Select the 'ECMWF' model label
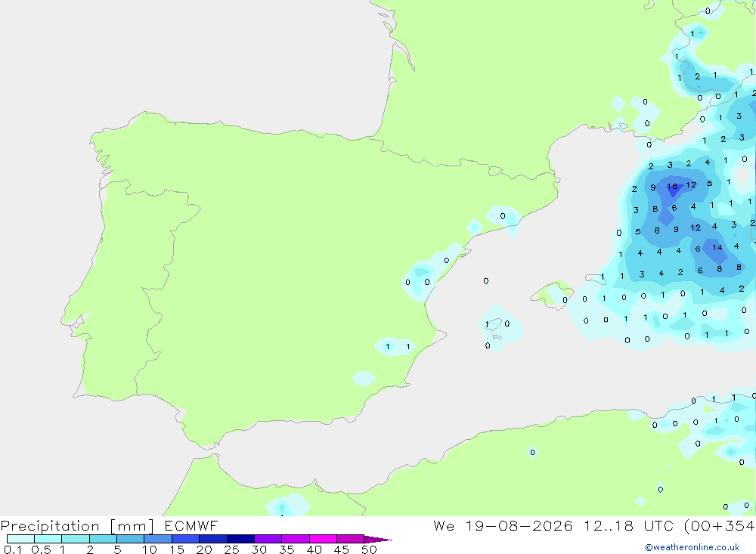 (191, 526)
